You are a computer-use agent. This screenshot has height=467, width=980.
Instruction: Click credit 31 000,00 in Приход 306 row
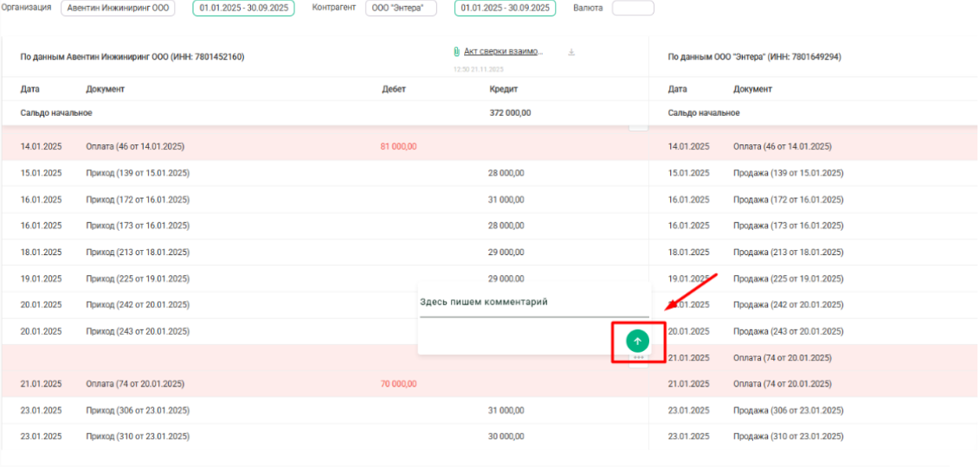(x=506, y=411)
